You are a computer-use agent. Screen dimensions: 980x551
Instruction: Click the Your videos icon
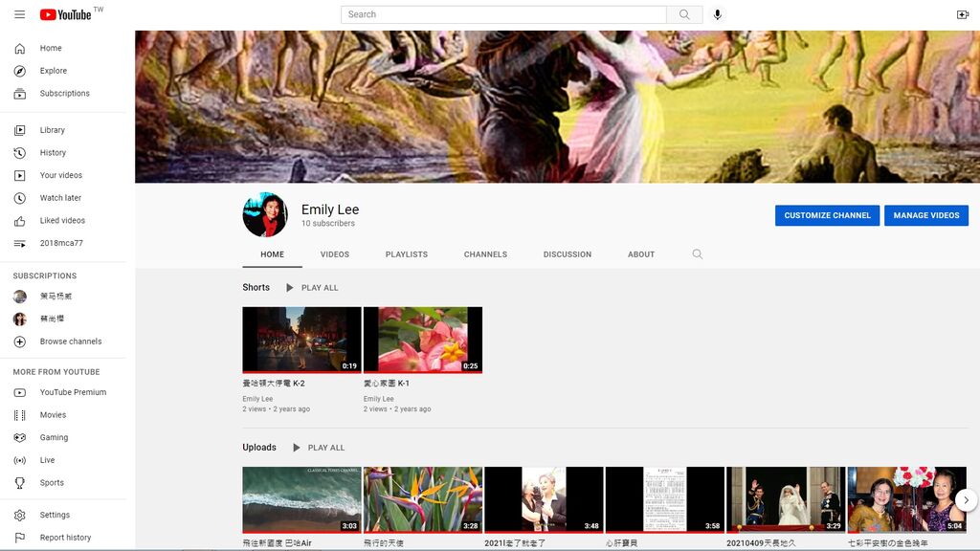coord(20,176)
